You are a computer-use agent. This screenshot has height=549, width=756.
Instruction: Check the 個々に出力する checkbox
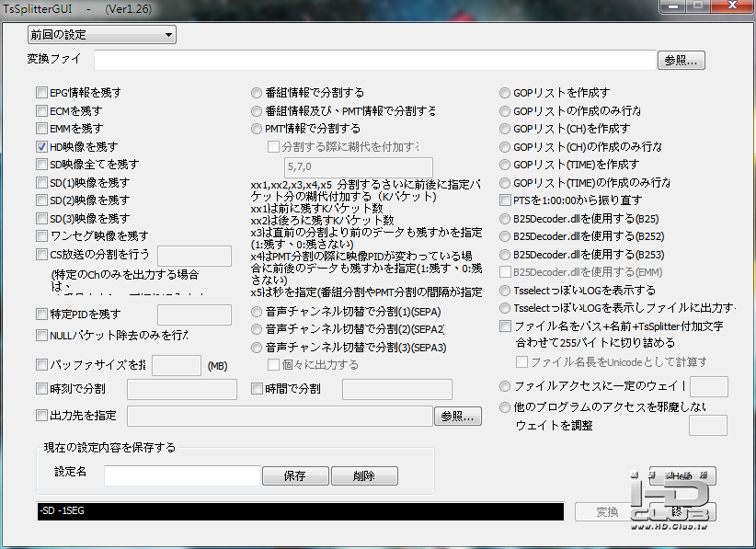pos(273,365)
